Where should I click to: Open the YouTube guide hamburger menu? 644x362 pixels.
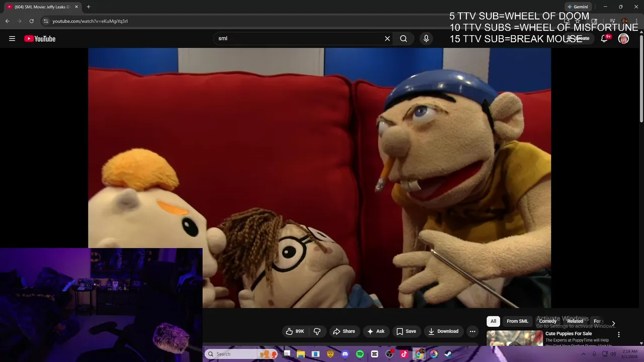pyautogui.click(x=12, y=39)
